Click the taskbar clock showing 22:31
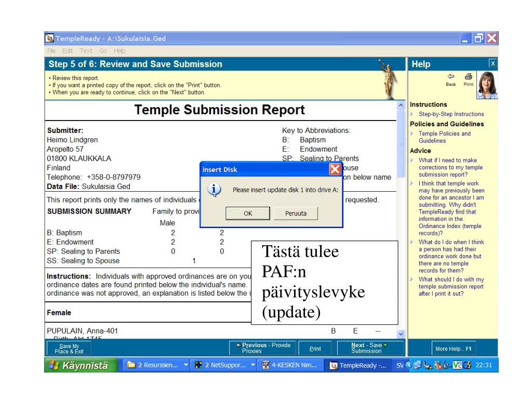 [484, 365]
